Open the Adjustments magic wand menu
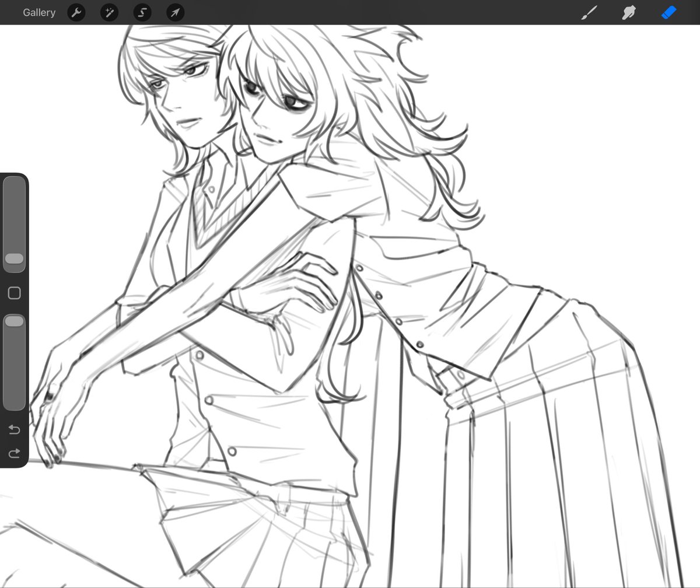The width and height of the screenshot is (700, 588). pos(109,12)
